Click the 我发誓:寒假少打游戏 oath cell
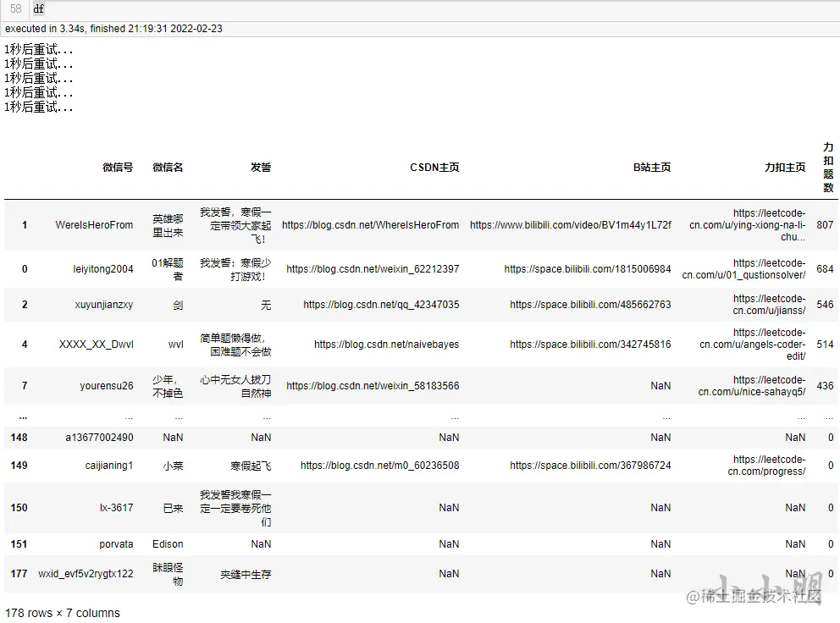The width and height of the screenshot is (840, 623). (235, 269)
